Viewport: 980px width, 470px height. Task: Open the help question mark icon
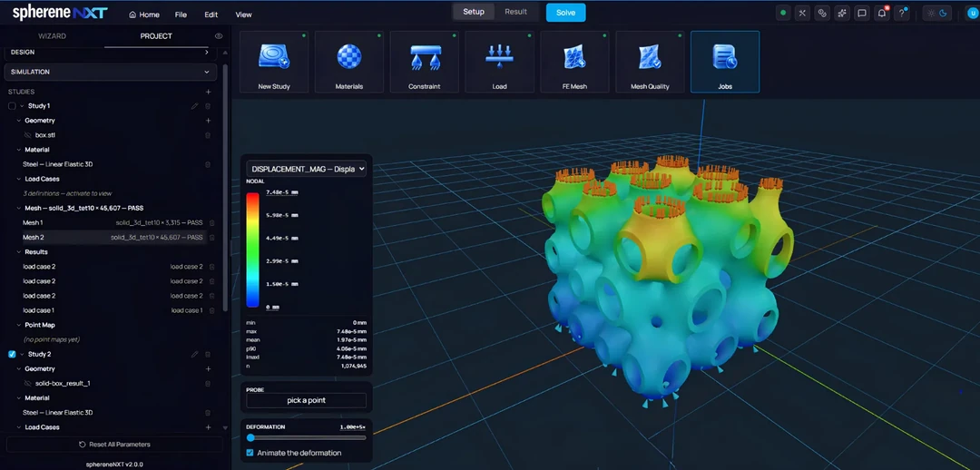[x=901, y=13]
